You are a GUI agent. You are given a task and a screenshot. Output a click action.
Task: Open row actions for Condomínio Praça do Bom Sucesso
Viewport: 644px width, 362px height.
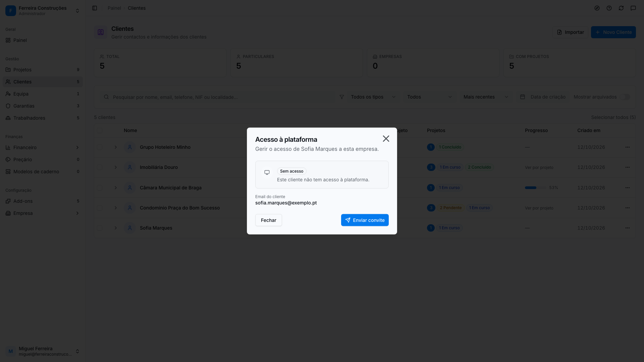point(627,208)
